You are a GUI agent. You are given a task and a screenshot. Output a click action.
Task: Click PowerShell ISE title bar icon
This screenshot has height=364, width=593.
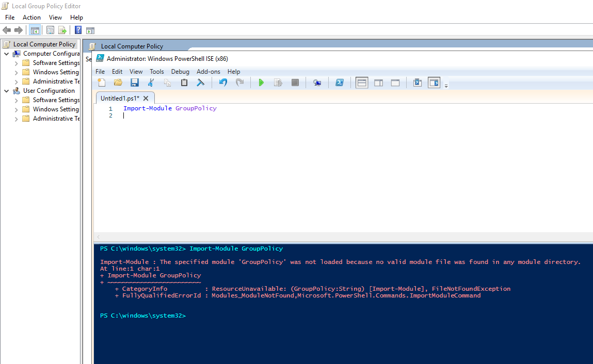[100, 58]
